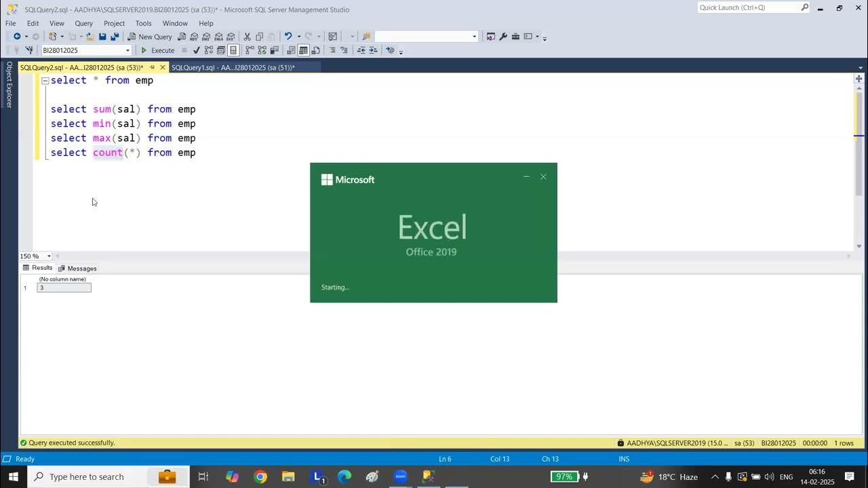Open the Tools menu
The image size is (868, 488).
click(x=143, y=23)
